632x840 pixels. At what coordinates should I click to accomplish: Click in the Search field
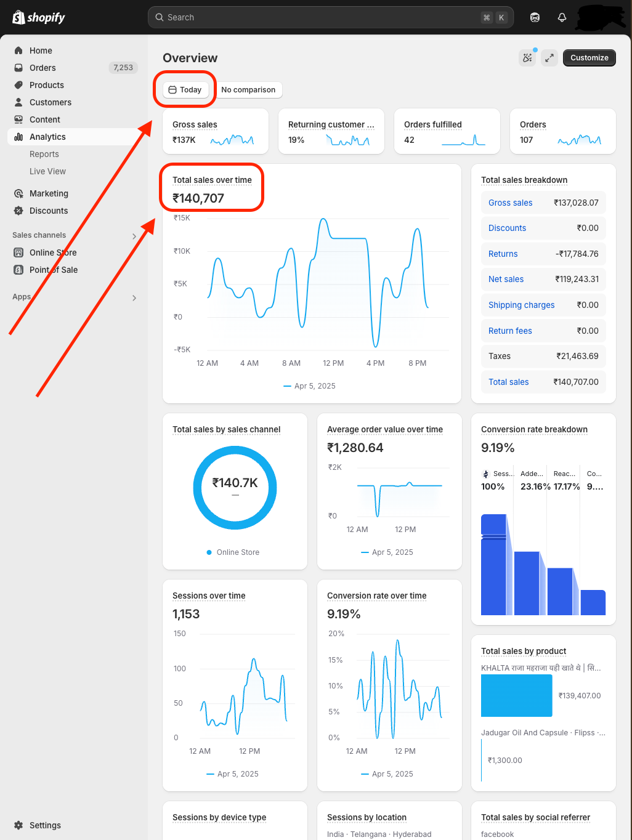click(320, 17)
